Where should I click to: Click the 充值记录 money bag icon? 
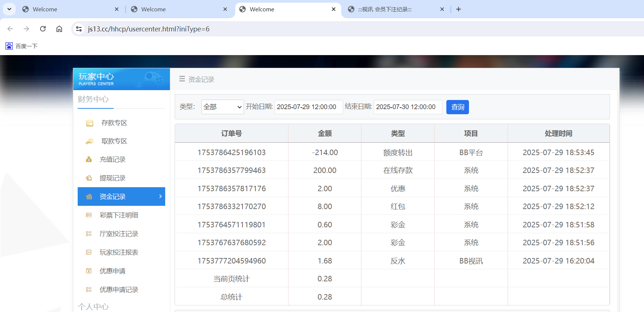coord(89,159)
